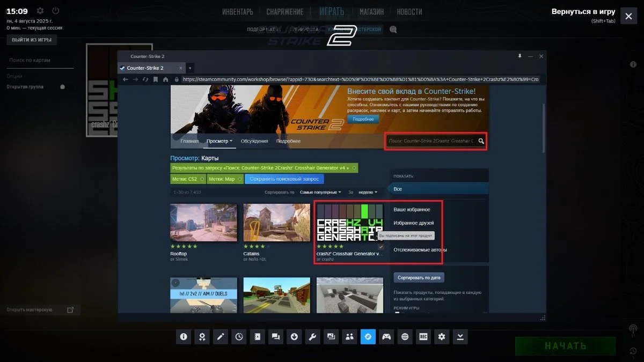Open the globe icon in the overlay toolbar
This screenshot has height=362, width=644.
(405, 336)
